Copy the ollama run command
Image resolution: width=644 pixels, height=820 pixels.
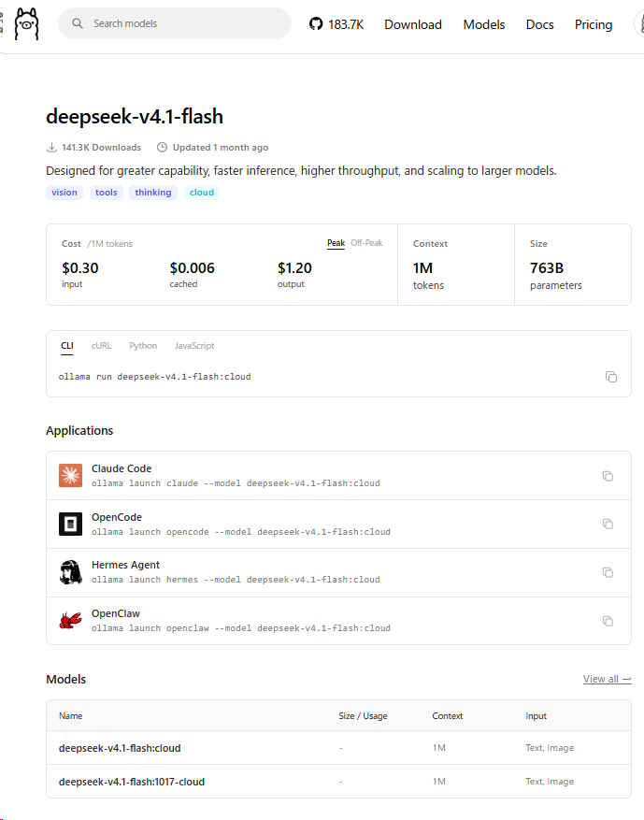[x=611, y=377]
